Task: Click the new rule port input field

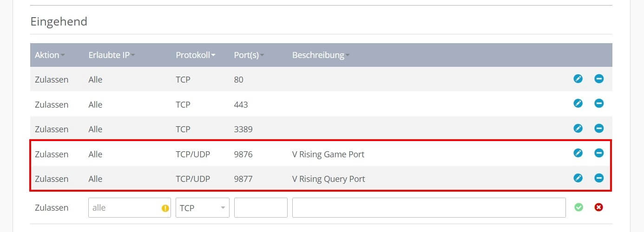Action: point(261,208)
